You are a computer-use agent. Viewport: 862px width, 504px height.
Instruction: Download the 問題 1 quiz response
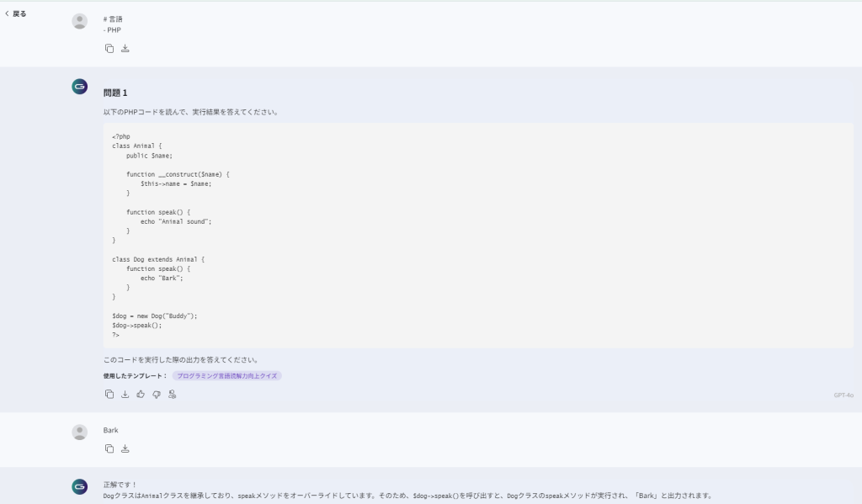(125, 394)
